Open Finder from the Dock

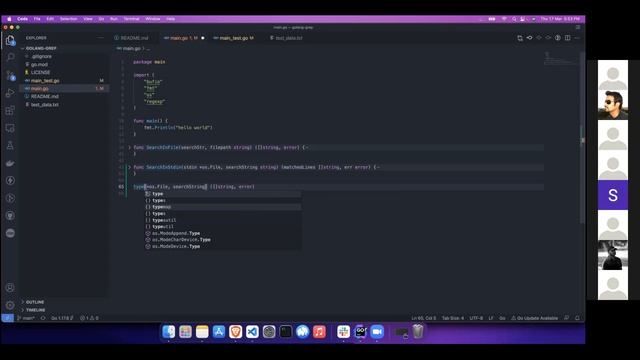pos(169,332)
